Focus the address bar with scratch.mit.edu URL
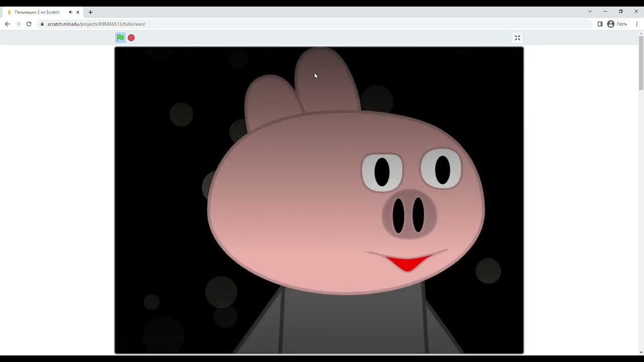The image size is (644, 362). 315,24
